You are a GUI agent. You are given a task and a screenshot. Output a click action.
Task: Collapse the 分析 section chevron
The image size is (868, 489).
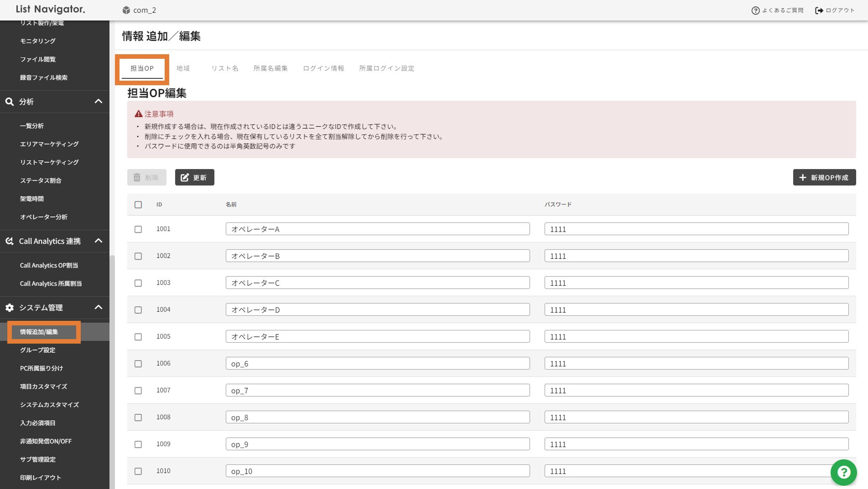tap(99, 102)
